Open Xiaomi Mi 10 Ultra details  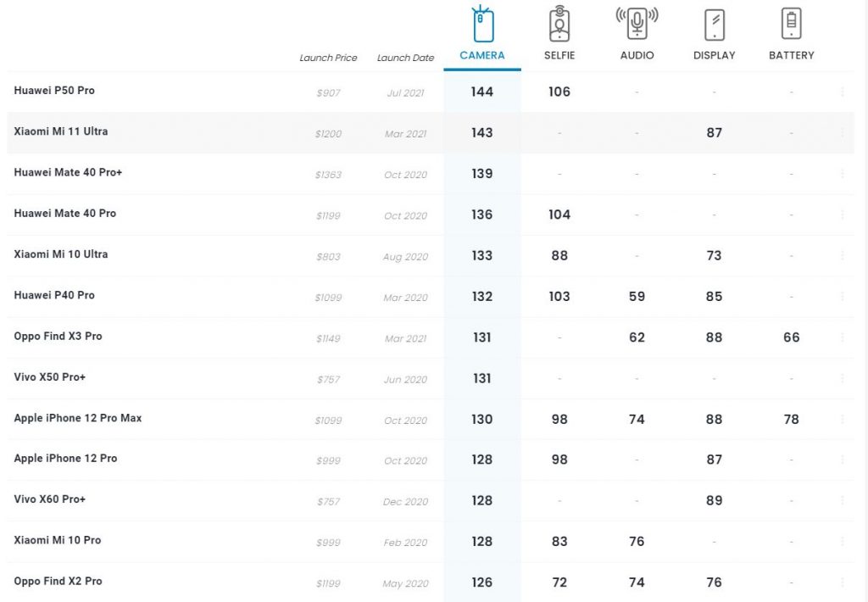point(61,254)
